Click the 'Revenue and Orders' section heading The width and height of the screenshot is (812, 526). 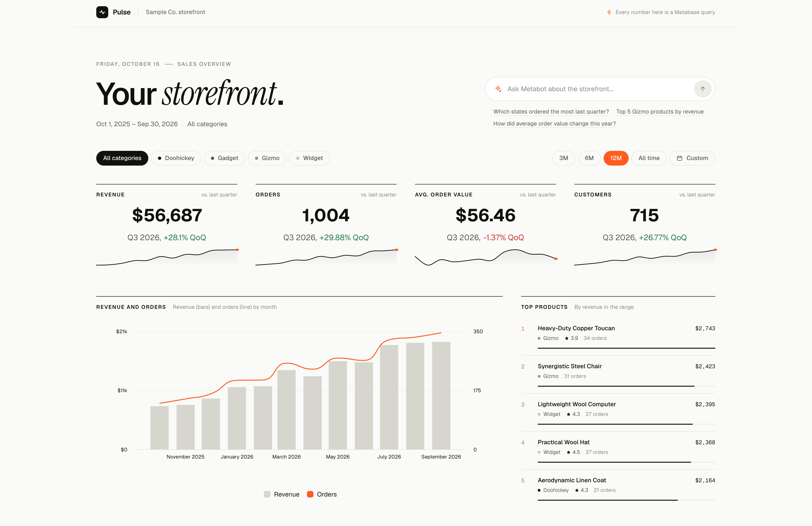pyautogui.click(x=131, y=307)
